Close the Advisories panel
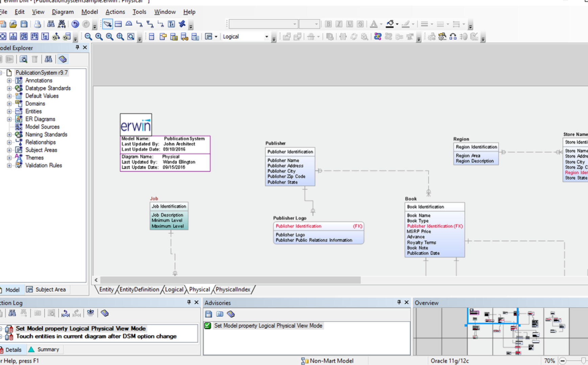Image resolution: width=588 pixels, height=365 pixels. tap(407, 302)
